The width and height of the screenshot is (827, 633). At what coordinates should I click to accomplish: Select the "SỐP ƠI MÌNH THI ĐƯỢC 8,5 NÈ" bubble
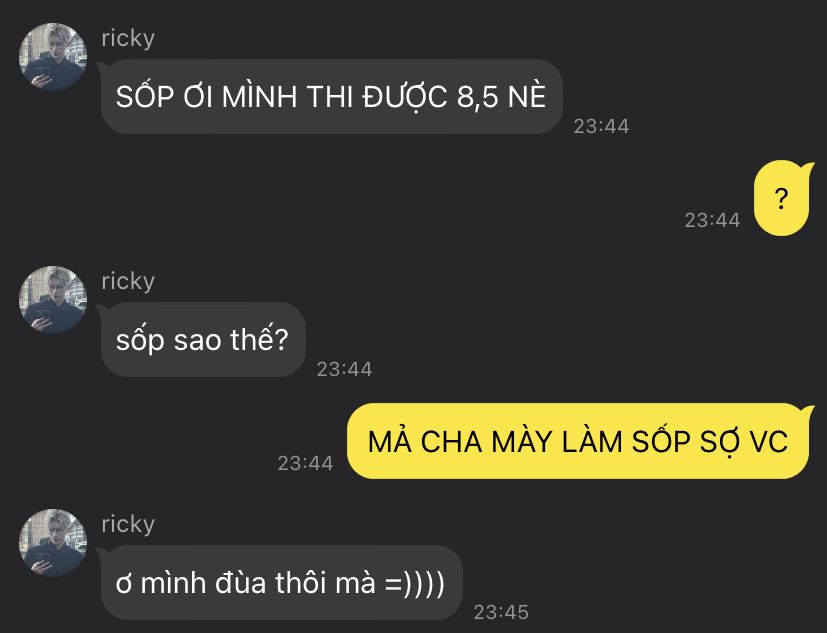click(x=332, y=97)
